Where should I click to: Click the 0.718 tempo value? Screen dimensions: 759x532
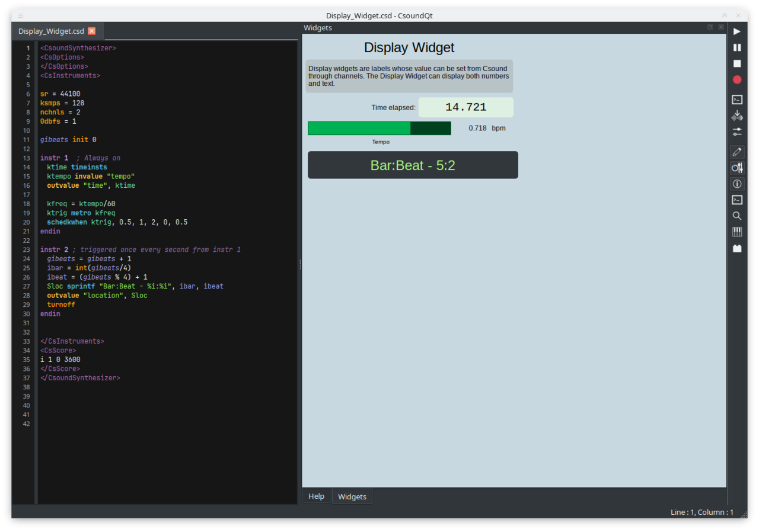[477, 128]
